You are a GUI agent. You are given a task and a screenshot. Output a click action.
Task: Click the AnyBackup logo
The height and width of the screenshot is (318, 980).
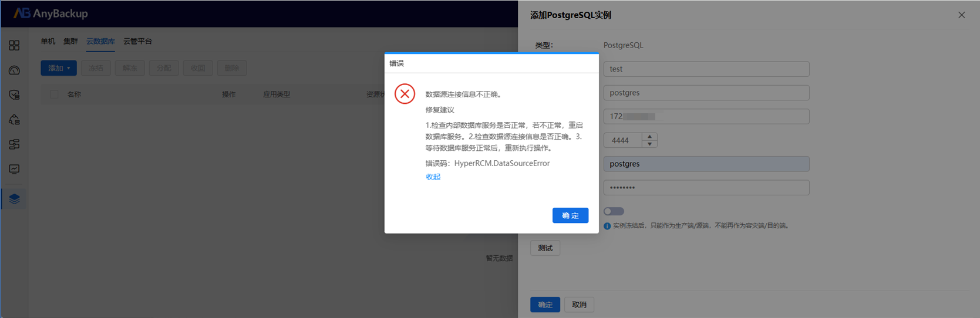(50, 13)
